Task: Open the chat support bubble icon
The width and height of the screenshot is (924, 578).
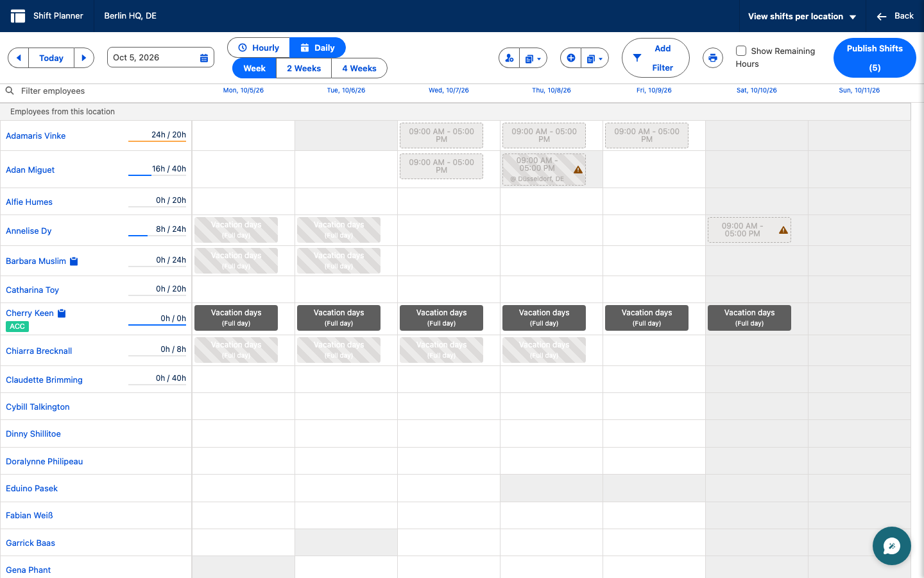Action: point(892,546)
